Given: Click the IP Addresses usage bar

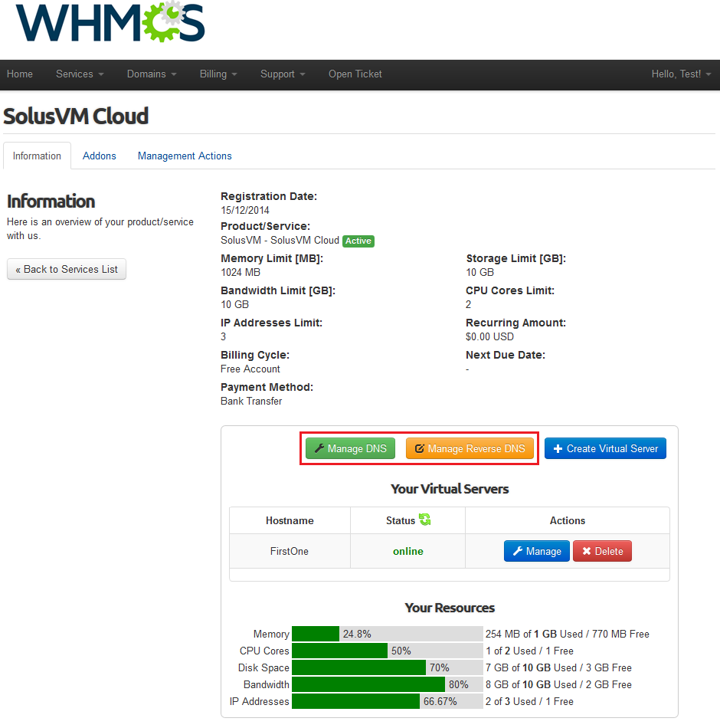Looking at the screenshot, I should [387, 701].
